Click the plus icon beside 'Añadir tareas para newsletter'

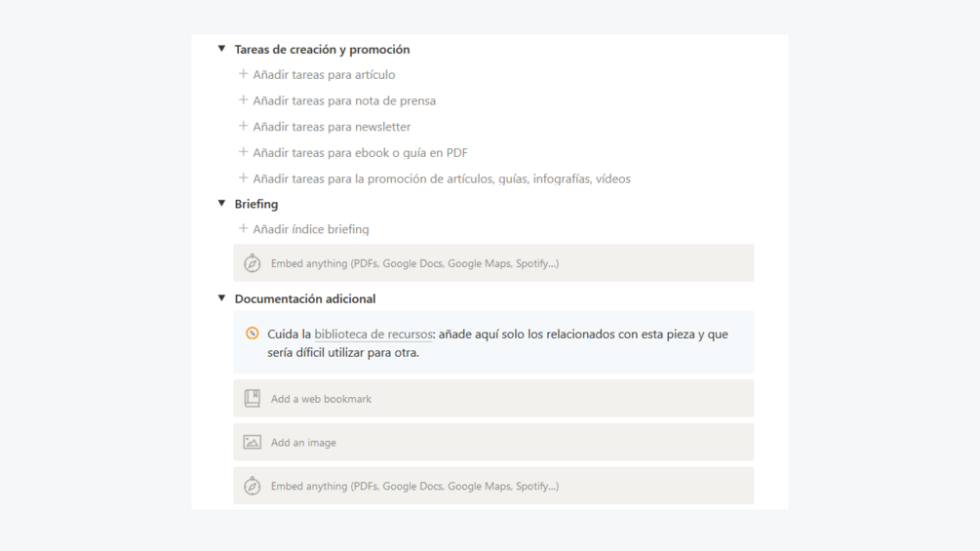[244, 126]
